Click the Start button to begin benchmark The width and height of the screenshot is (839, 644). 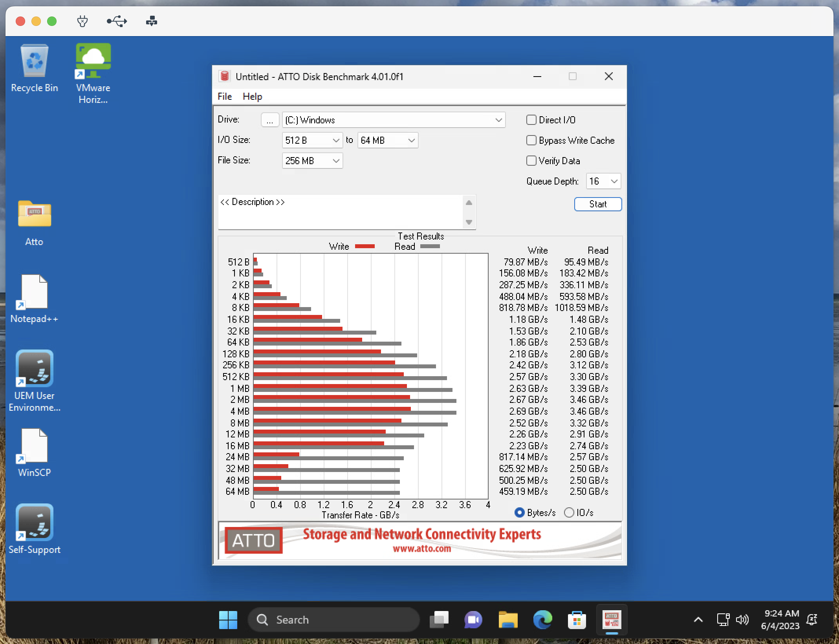(597, 204)
